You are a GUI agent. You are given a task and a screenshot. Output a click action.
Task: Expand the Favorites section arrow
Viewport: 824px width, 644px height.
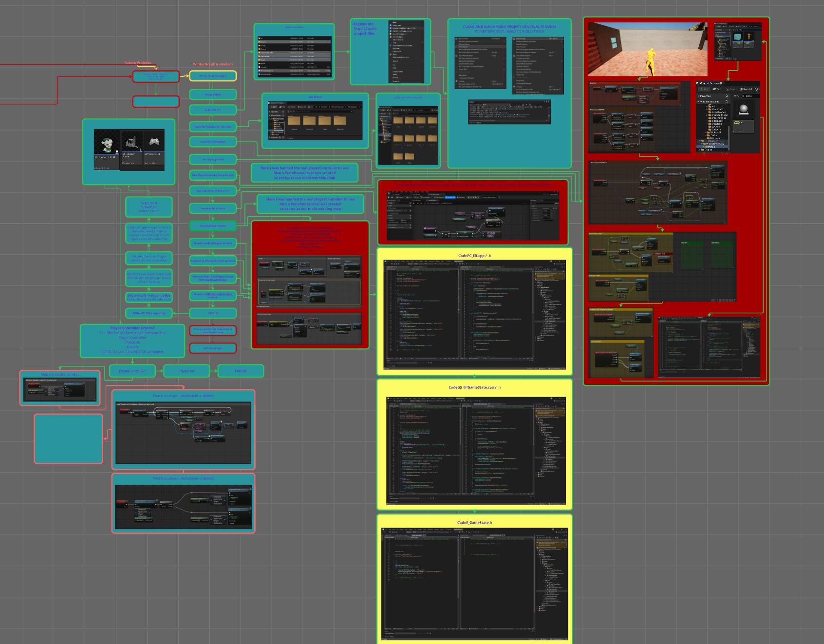[x=698, y=96]
